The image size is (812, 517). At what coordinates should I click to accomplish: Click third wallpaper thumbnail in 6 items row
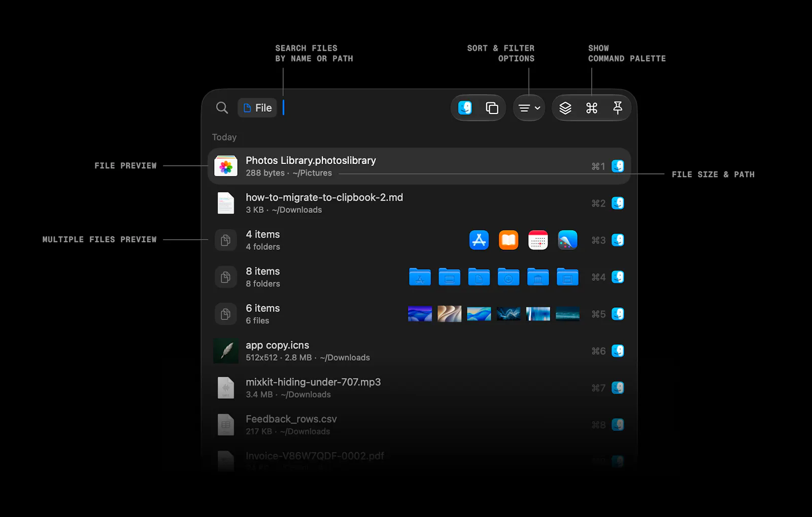tap(479, 314)
